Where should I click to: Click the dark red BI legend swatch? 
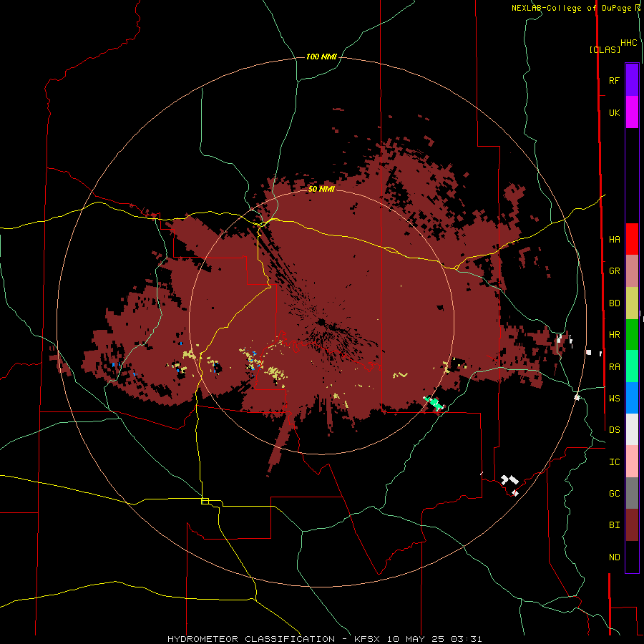pos(632,525)
